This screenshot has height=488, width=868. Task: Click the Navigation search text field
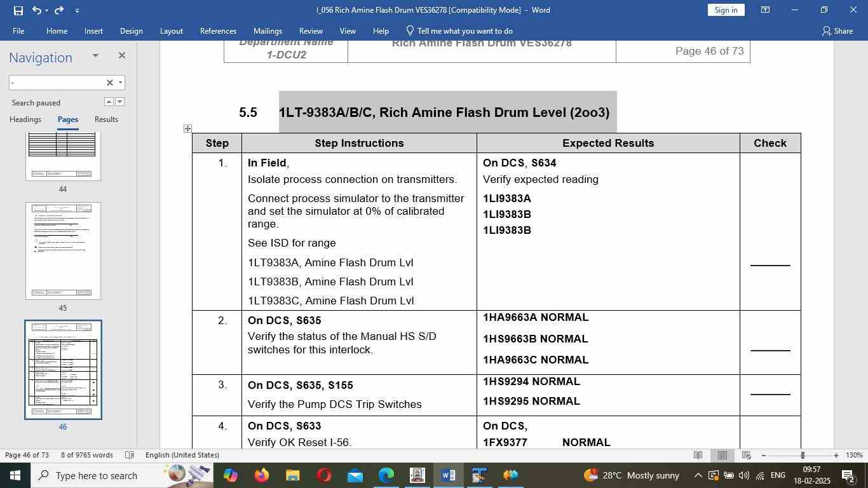pos(56,83)
